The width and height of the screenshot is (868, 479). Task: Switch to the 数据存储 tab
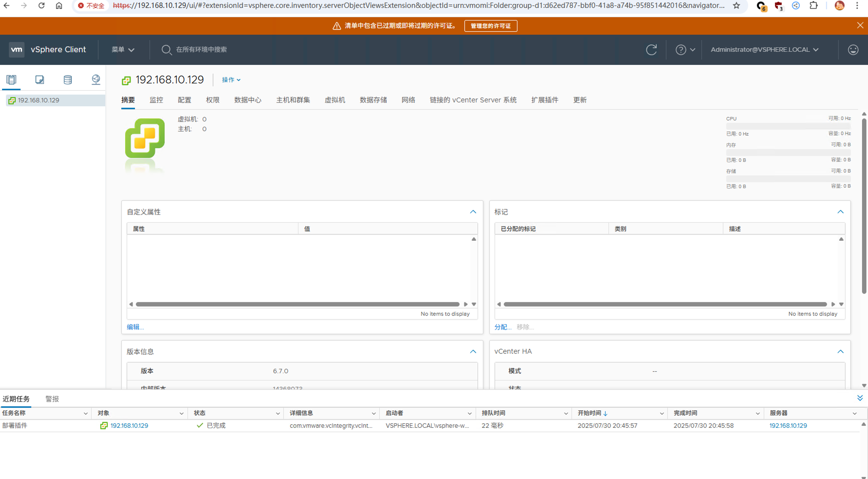pos(373,100)
